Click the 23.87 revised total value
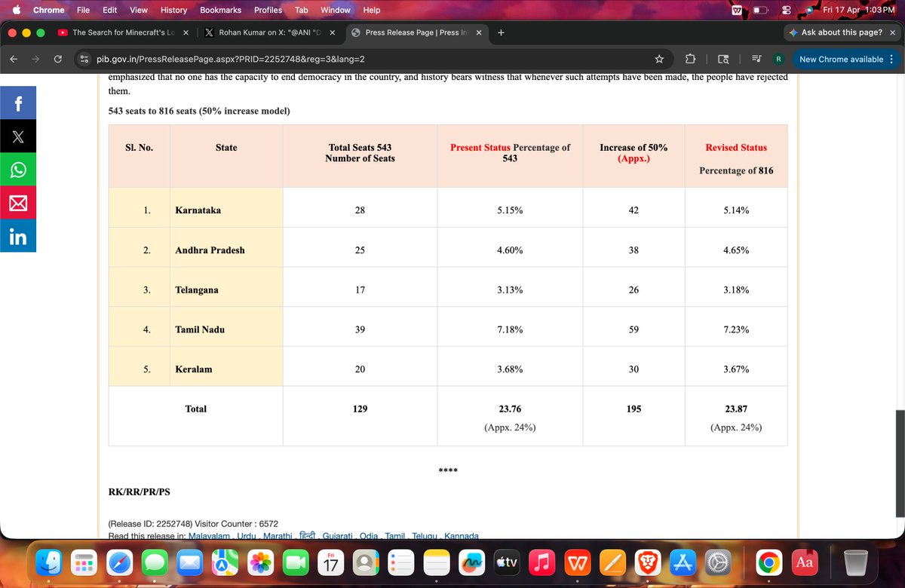This screenshot has height=588, width=905. pos(736,409)
